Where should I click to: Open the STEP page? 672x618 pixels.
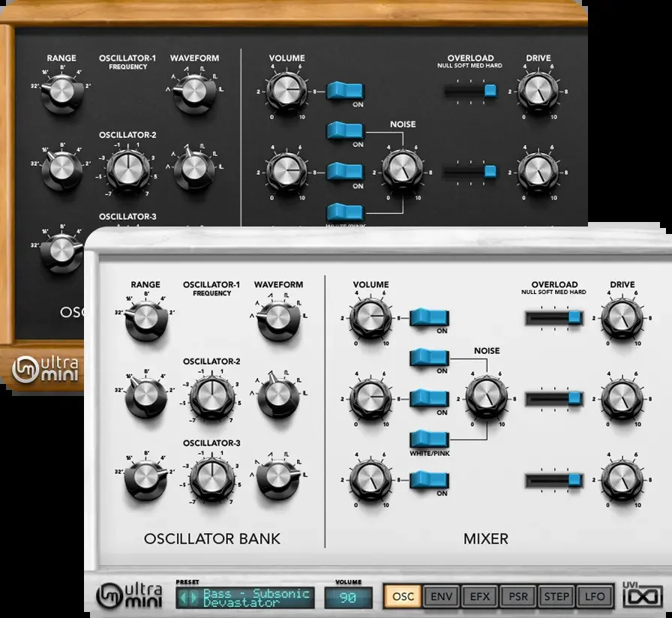[x=556, y=596]
